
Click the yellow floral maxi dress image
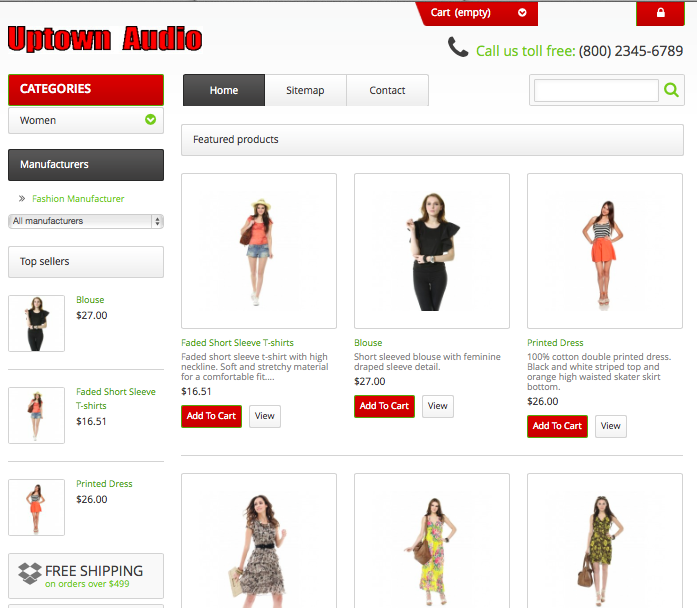432,541
